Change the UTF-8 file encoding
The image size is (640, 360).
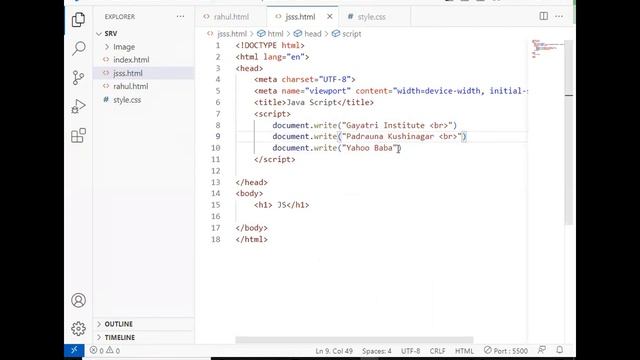[x=411, y=351]
